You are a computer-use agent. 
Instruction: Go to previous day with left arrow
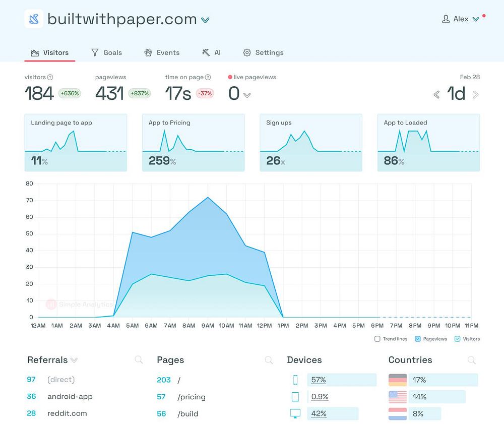pyautogui.click(x=436, y=94)
